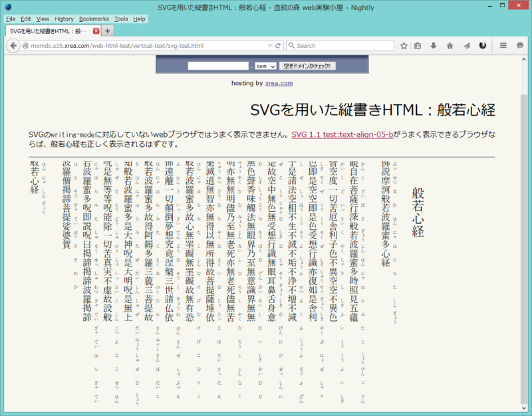
Task: Click the 'hosting by' text
Action: tap(247, 83)
